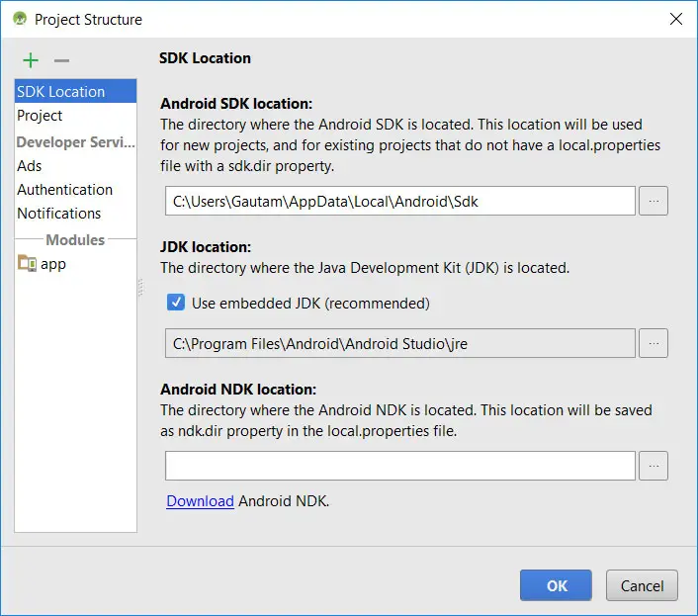Click the 'SDK Location' page title
The height and width of the screenshot is (616, 698).
(205, 58)
